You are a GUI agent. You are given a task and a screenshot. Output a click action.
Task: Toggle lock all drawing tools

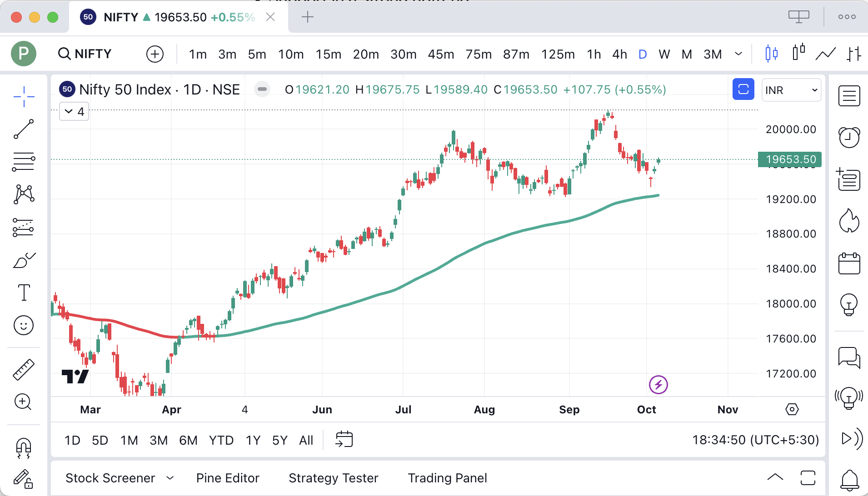[23, 479]
